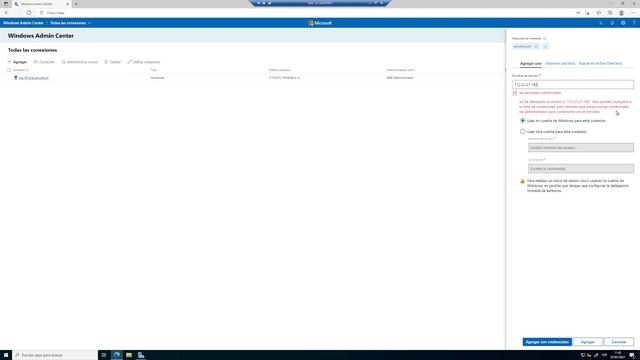Remove the existing connection tag chip

click(536, 47)
